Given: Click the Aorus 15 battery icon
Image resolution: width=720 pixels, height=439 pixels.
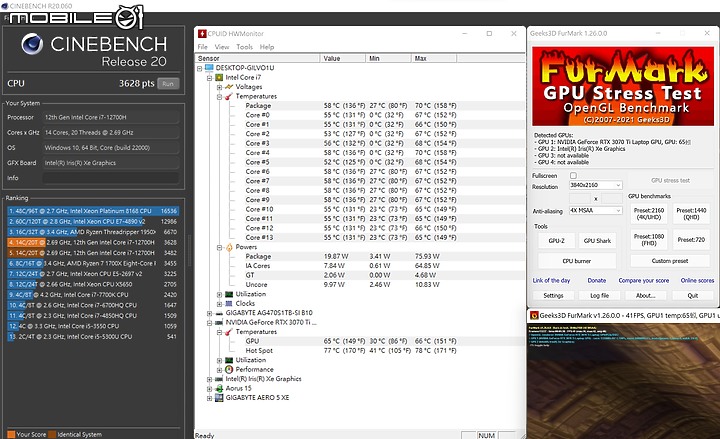Looking at the screenshot, I should coord(219,388).
